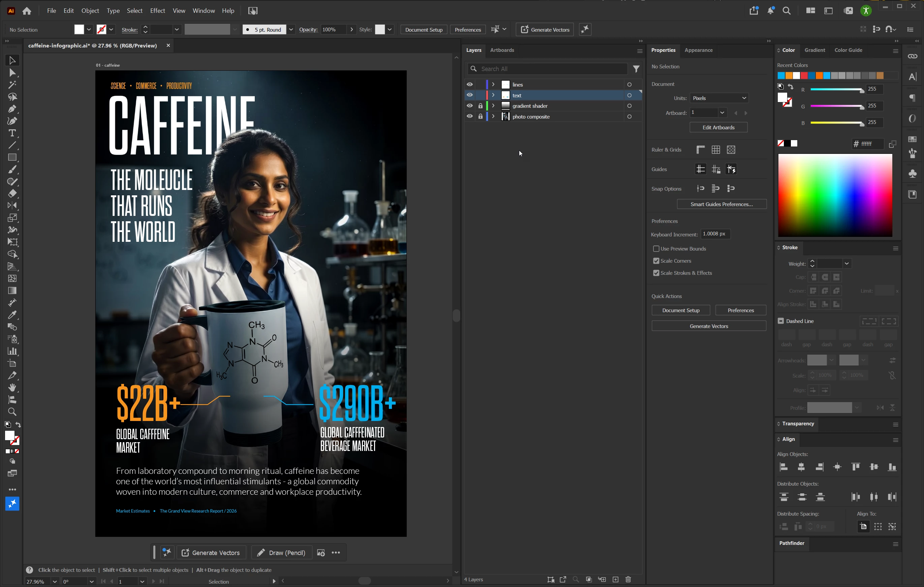
Task: Select the Column Graph tool
Action: (12, 351)
